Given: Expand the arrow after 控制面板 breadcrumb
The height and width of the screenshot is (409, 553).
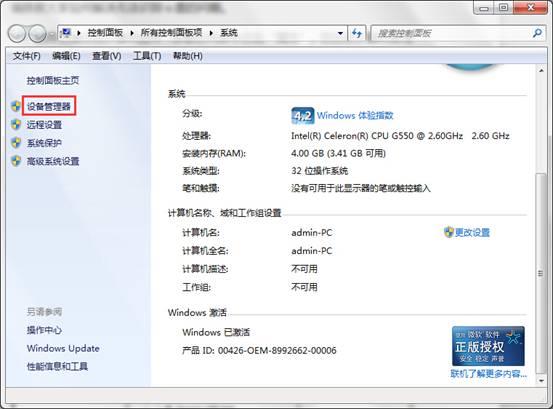Looking at the screenshot, I should 132,33.
